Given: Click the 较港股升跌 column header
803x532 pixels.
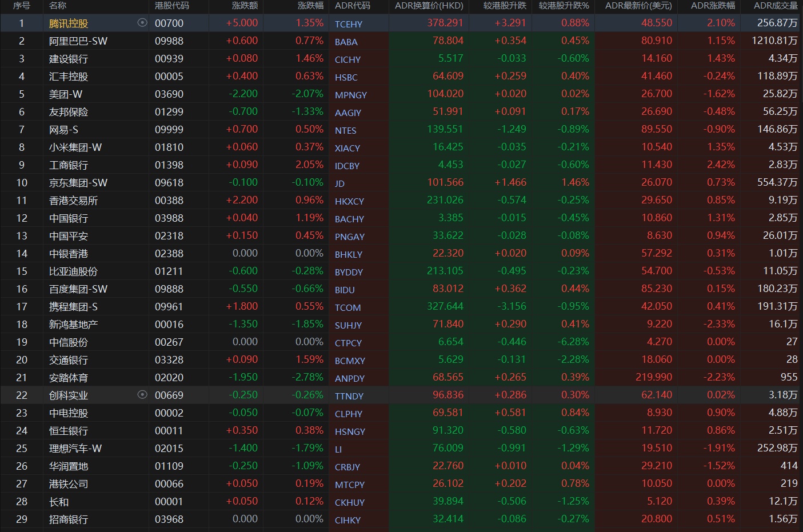Looking at the screenshot, I should click(505, 6).
